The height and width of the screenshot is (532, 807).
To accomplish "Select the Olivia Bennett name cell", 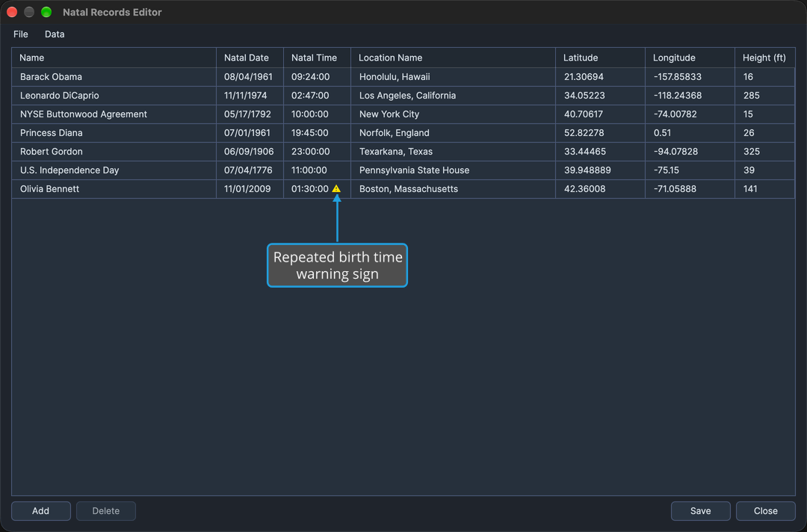I will pos(114,189).
